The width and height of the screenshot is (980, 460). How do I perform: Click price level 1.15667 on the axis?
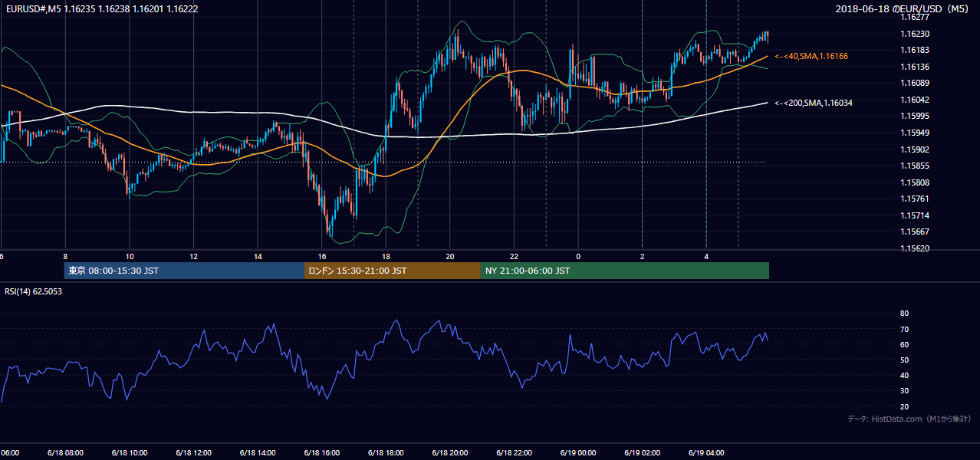point(915,232)
